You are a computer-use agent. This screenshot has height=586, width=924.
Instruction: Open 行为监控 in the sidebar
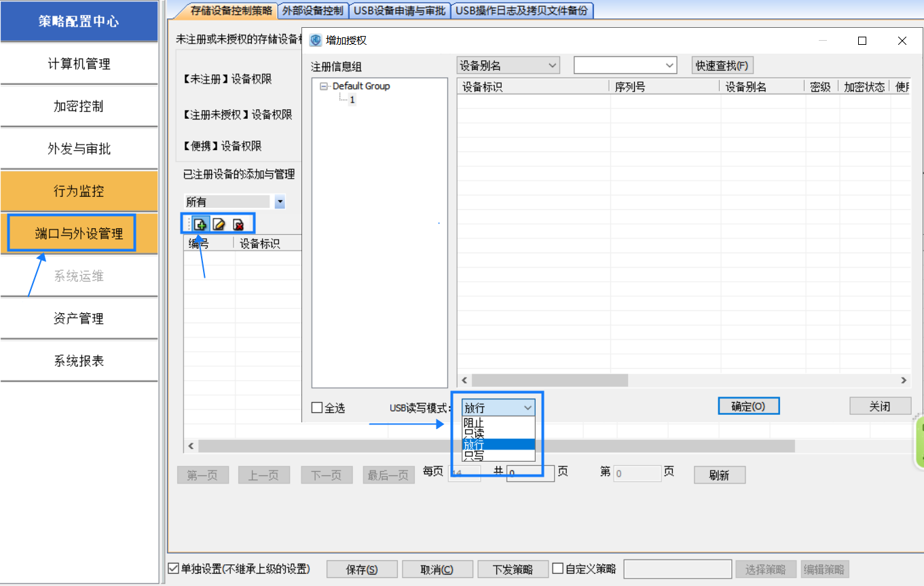(x=79, y=191)
